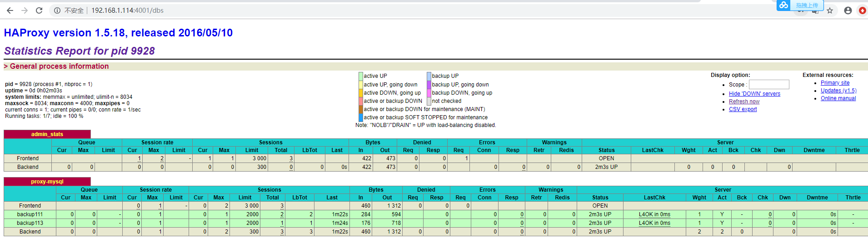Image resolution: width=868 pixels, height=249 pixels.
Task: Click admin_stats Frontend row label
Action: pyautogui.click(x=28, y=158)
